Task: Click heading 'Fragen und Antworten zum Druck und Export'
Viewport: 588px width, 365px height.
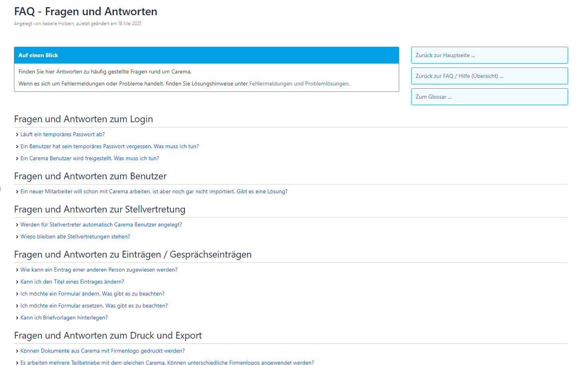Action: coord(108,335)
